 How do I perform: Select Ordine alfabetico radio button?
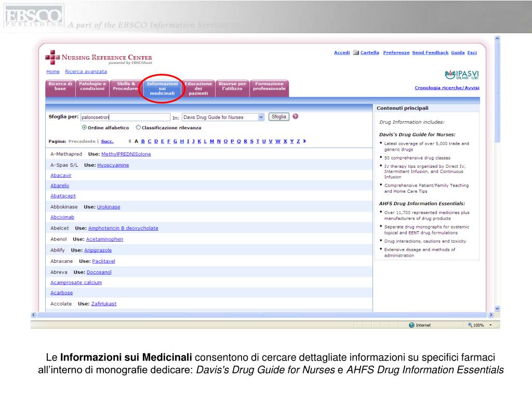84,128
